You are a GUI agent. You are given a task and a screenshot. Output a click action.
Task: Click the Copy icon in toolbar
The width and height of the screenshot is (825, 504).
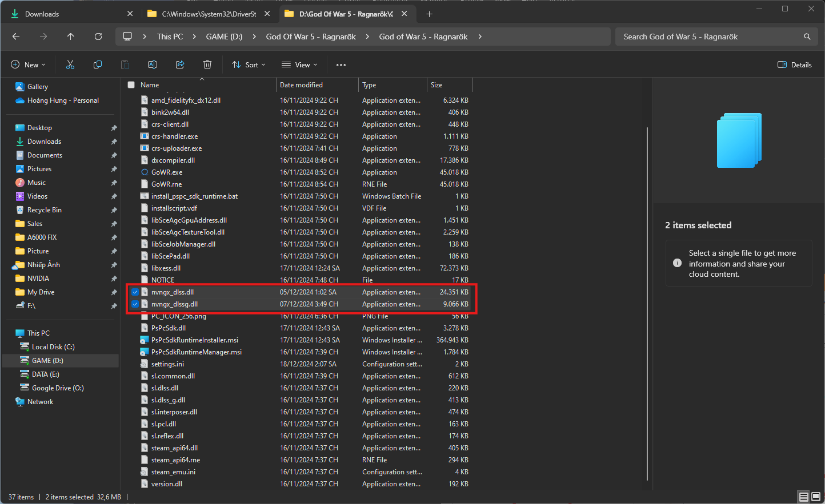(98, 64)
